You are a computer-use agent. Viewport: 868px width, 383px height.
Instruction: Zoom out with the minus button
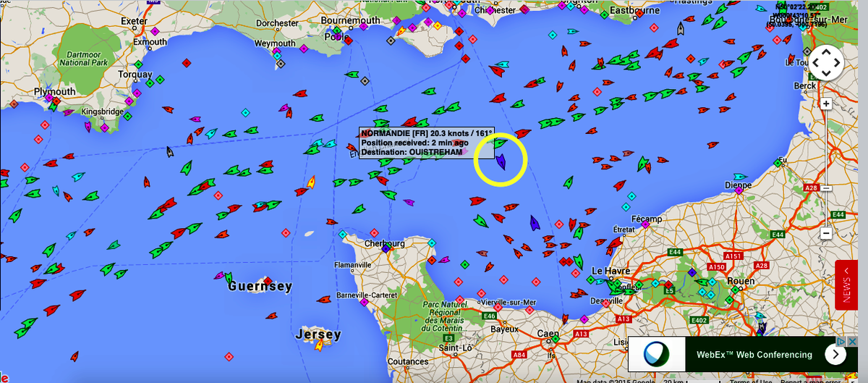pos(826,233)
